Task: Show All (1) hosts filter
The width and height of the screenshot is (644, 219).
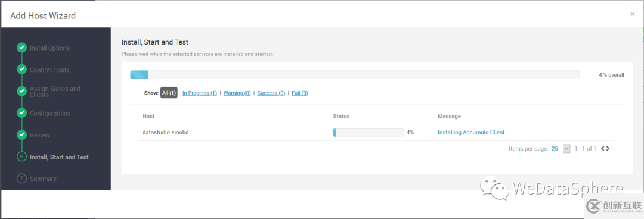Action: coord(169,93)
